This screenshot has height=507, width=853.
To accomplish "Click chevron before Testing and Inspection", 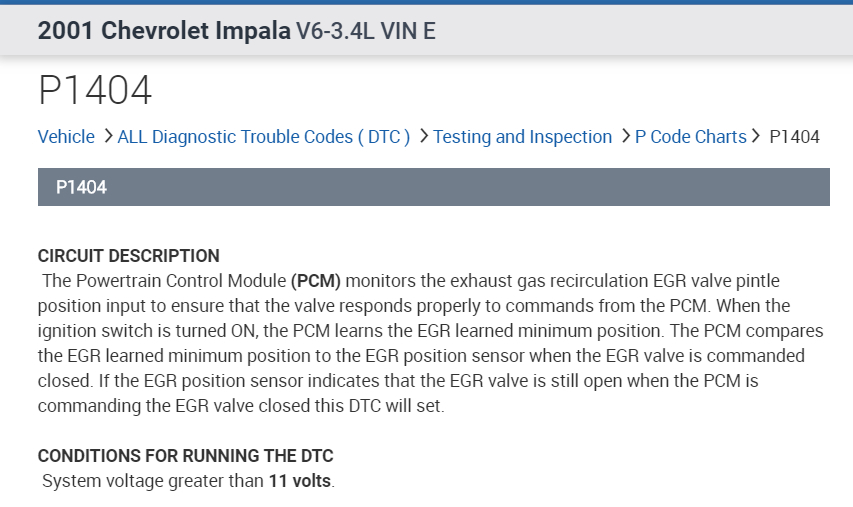I will (424, 136).
